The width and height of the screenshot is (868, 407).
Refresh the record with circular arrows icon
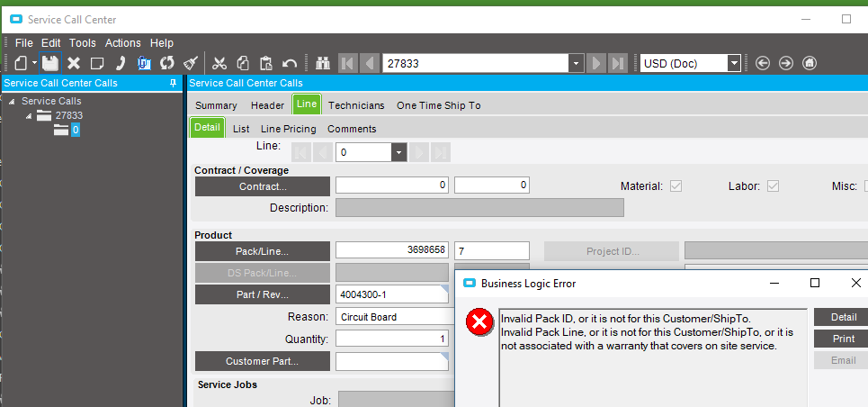coord(166,63)
